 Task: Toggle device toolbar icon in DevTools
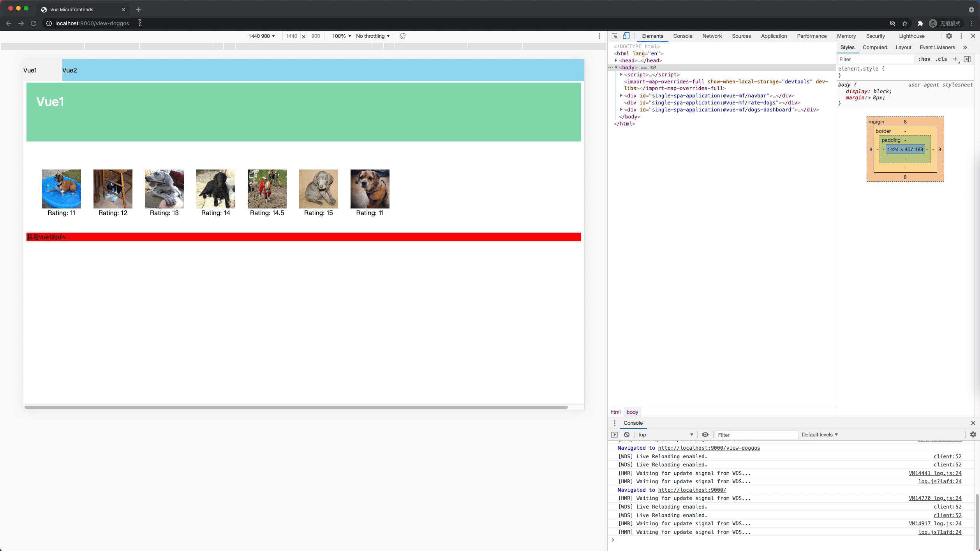pyautogui.click(x=626, y=36)
